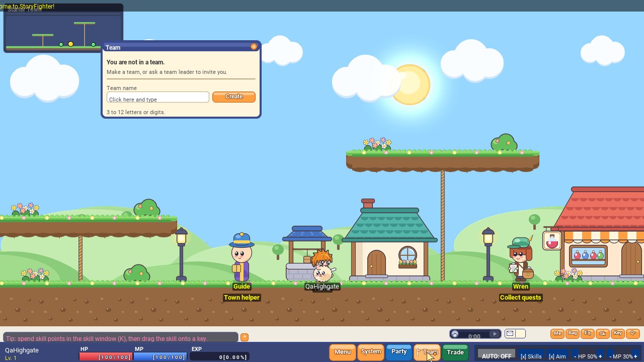Screen dimensions: 644x362
Task: Open the Sk skills shortcut
Action: tap(602, 333)
